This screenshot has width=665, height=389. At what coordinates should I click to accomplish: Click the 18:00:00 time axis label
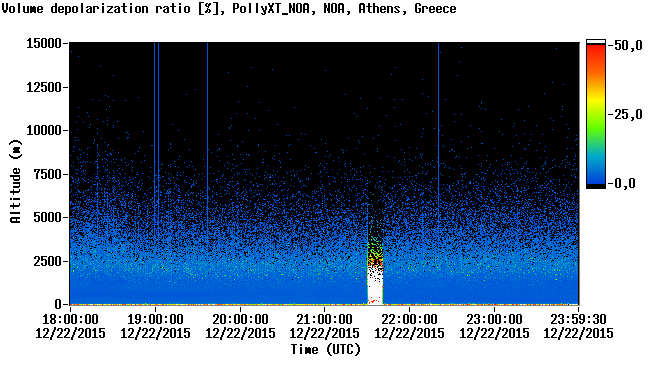coord(70,319)
